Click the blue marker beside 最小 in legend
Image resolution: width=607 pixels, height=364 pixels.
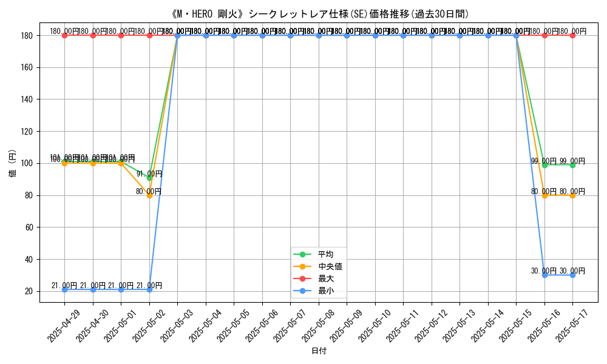(x=303, y=291)
